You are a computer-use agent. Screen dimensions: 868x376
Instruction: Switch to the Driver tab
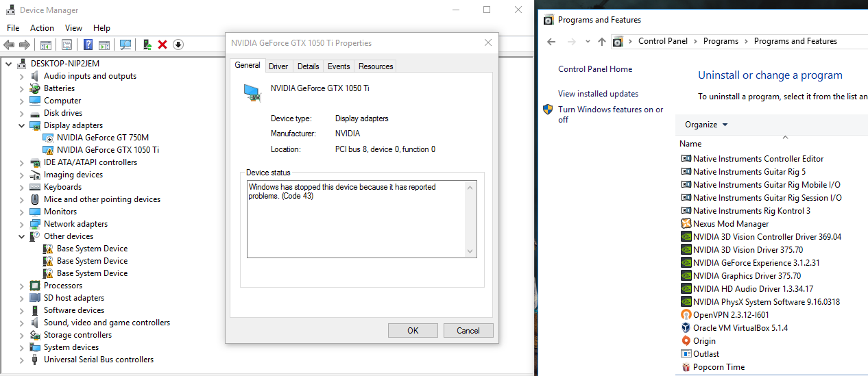tap(278, 66)
